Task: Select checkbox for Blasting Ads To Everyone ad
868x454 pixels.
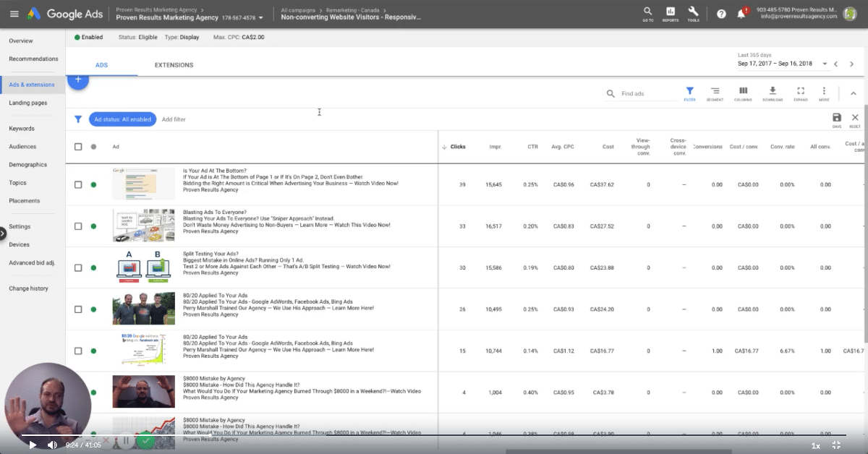Action: (x=78, y=226)
